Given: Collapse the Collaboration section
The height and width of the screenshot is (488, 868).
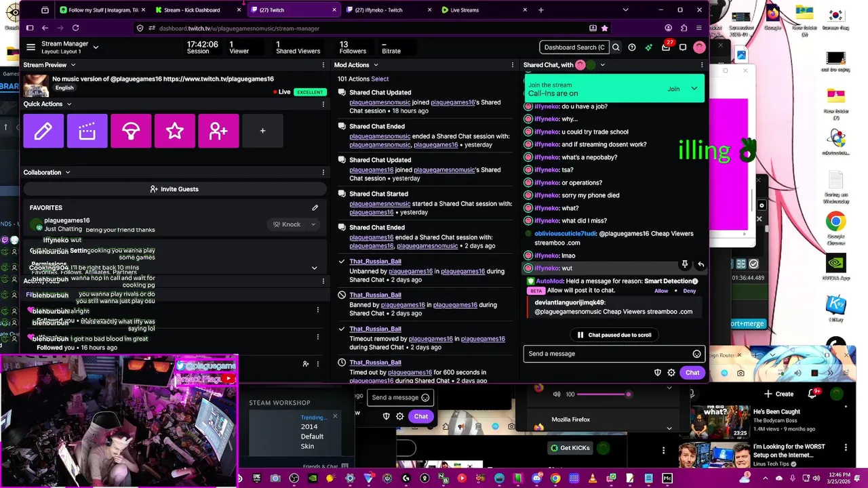Looking at the screenshot, I should tap(68, 172).
